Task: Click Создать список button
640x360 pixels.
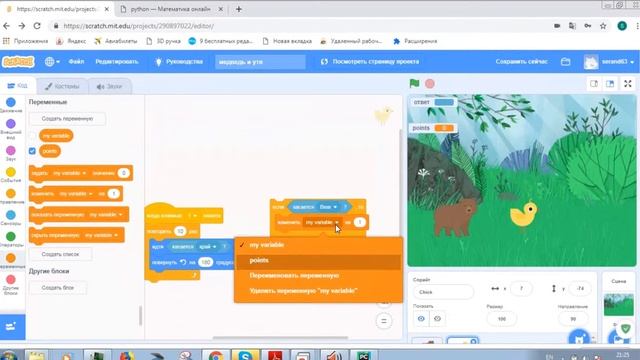Action: 60,254
